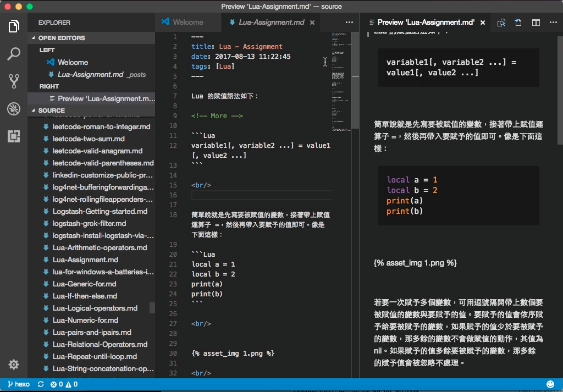Image resolution: width=563 pixels, height=392 pixels.
Task: Click the Split Editor icon
Action: click(536, 23)
